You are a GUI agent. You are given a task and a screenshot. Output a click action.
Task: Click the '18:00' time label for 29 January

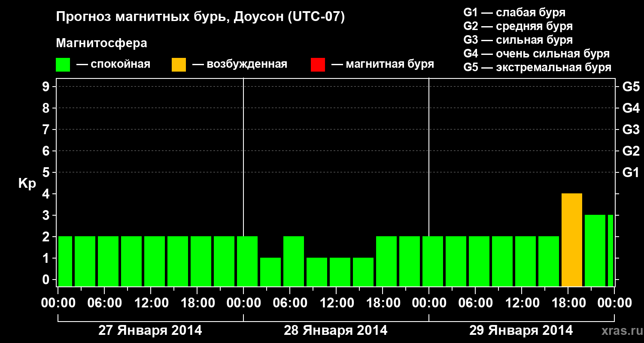[568, 303]
